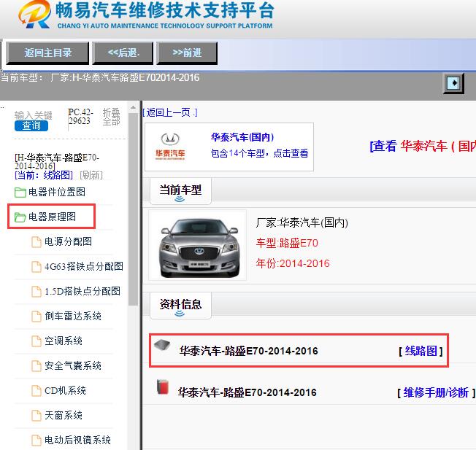Go forward with the >>前进 button
This screenshot has height=450, width=476.
click(x=187, y=53)
